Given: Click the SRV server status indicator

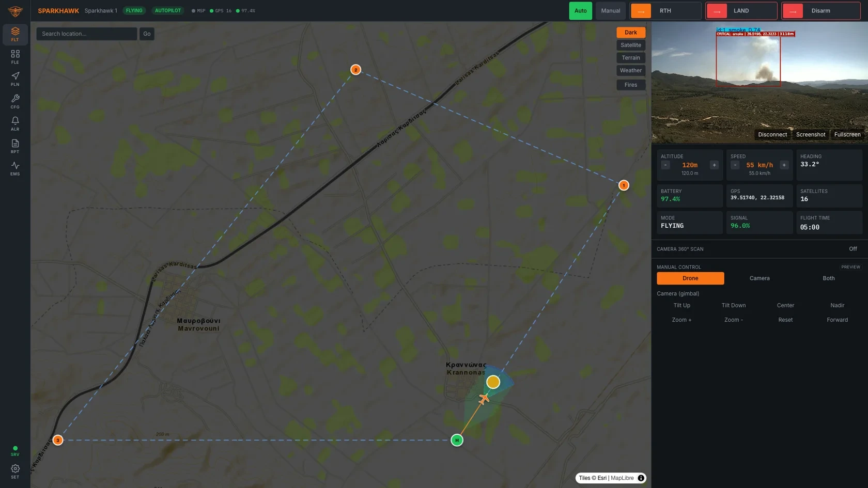Looking at the screenshot, I should 15,451.
